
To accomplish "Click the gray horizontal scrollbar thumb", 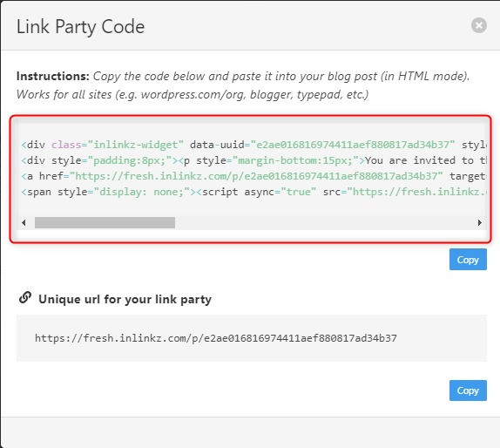I will (105, 222).
